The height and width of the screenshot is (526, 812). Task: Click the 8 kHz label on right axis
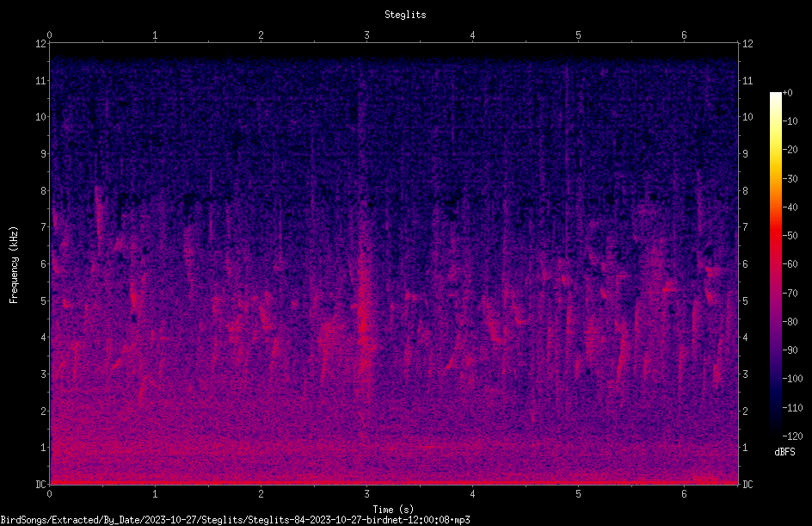[x=745, y=191]
